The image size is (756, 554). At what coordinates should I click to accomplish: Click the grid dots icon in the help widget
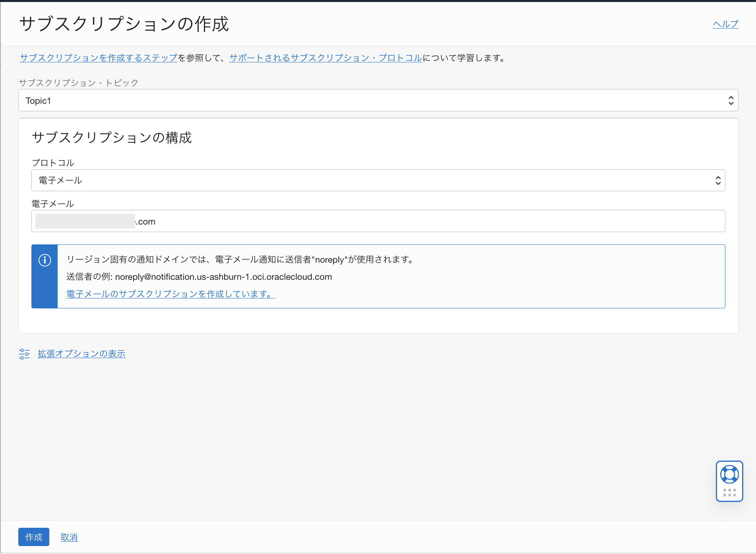pyautogui.click(x=729, y=492)
